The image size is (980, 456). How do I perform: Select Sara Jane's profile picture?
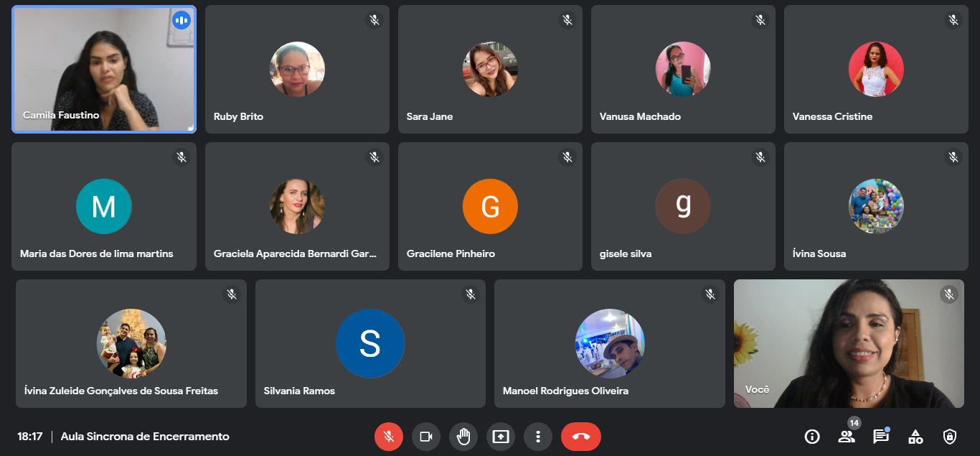pos(490,69)
